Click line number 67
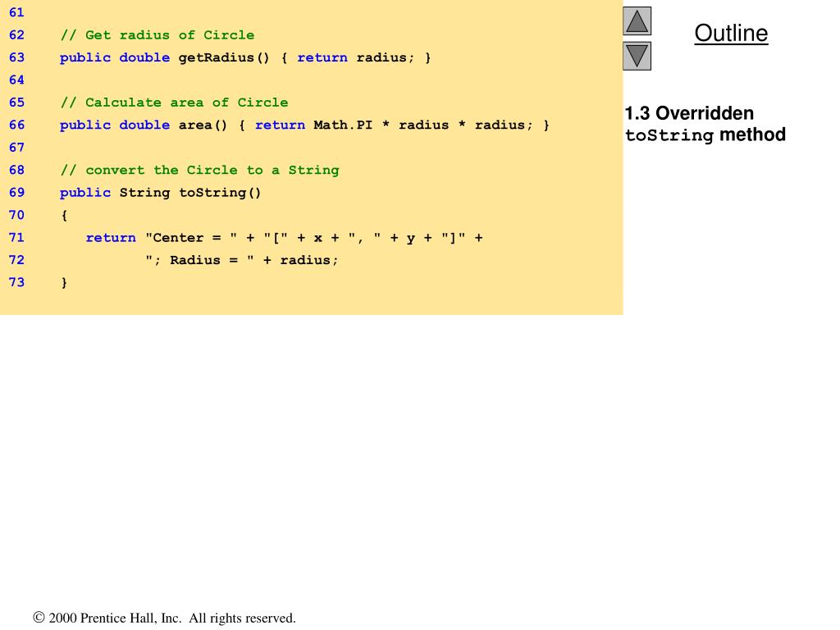Viewport: 840px width, 630px height. (16, 148)
